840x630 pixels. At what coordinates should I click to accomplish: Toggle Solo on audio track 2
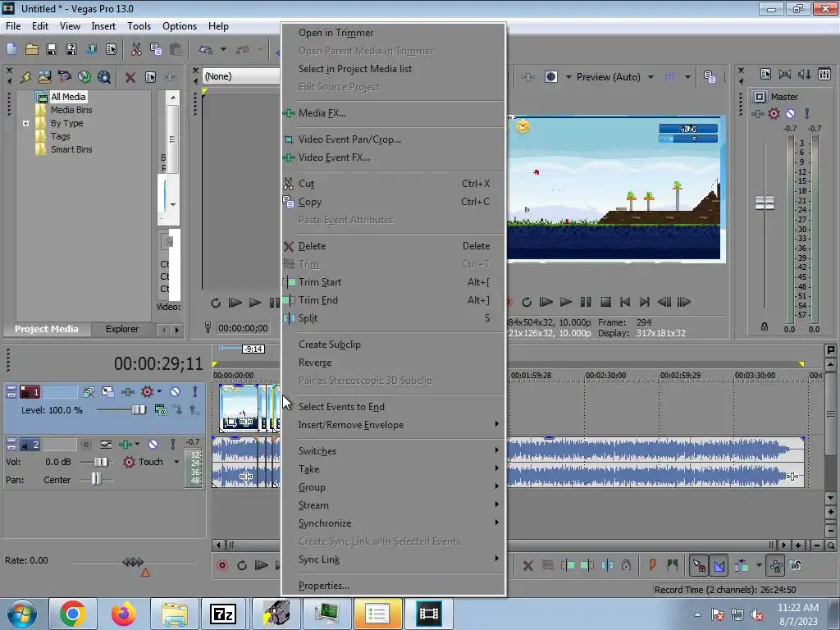click(172, 444)
